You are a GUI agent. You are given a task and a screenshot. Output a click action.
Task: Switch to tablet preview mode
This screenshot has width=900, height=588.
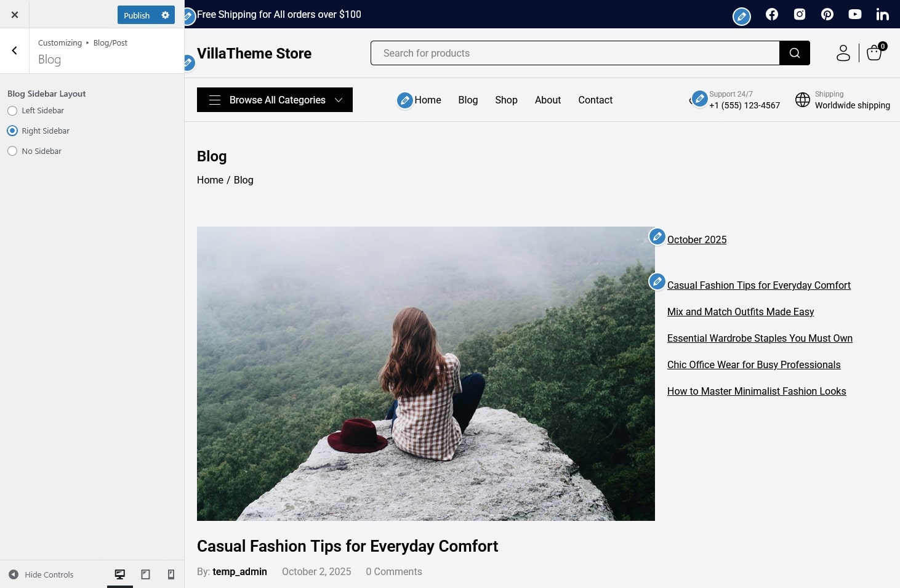tap(145, 574)
